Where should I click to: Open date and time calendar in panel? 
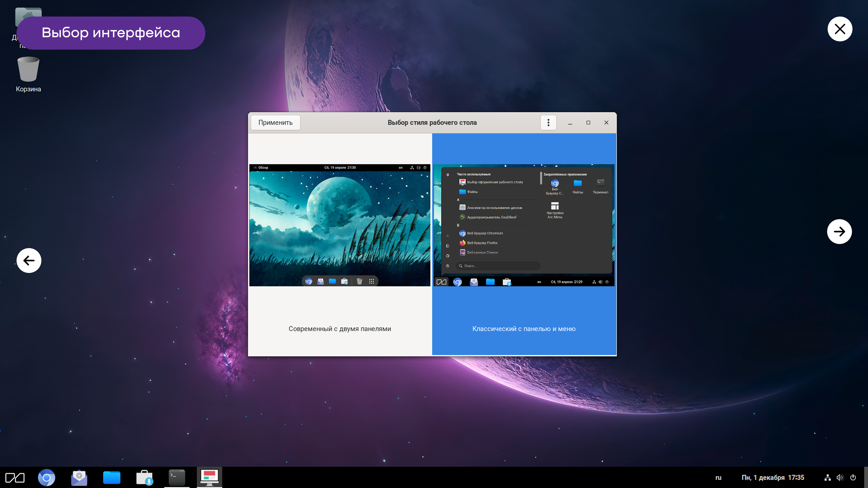(x=773, y=477)
